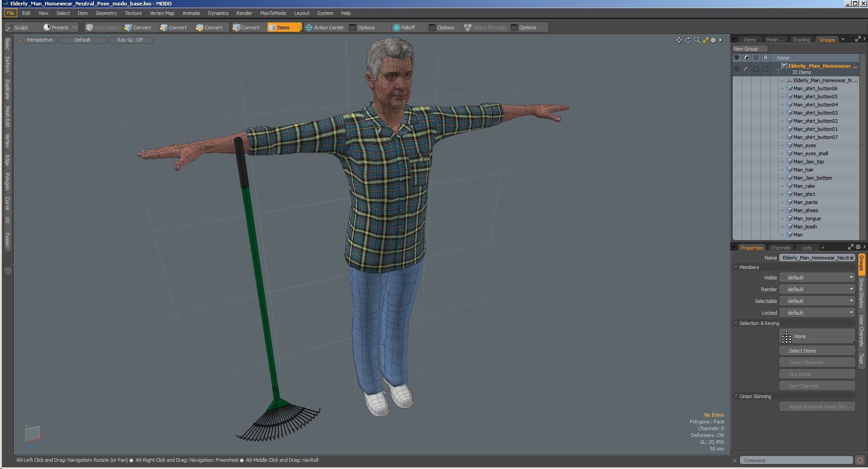Screen dimensions: 868x469
Task: Click the viewport rotate icon
Action: tap(688, 40)
